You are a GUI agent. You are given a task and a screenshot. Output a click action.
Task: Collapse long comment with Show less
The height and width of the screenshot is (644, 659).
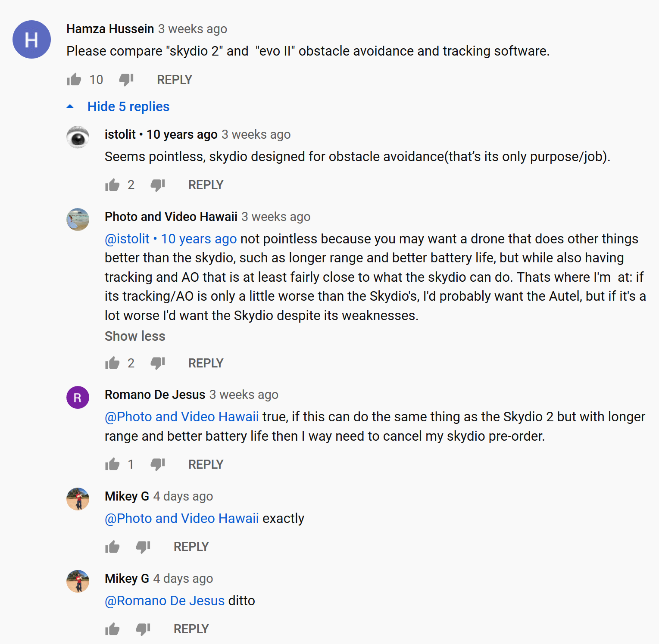click(135, 336)
